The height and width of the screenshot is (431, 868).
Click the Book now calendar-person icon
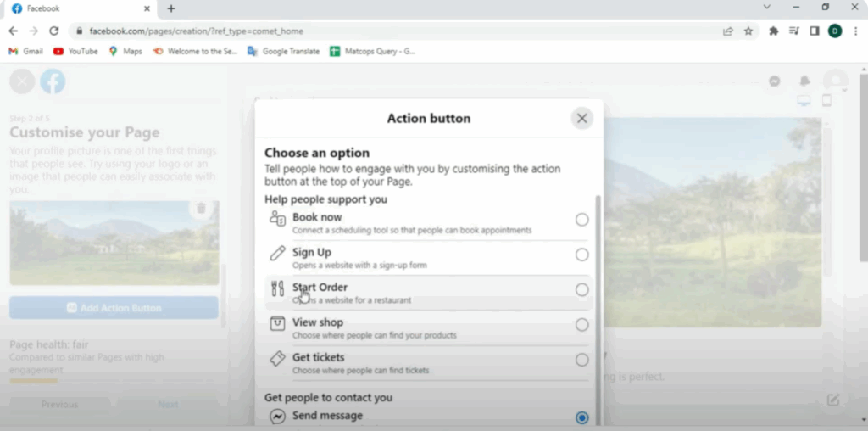tap(277, 218)
